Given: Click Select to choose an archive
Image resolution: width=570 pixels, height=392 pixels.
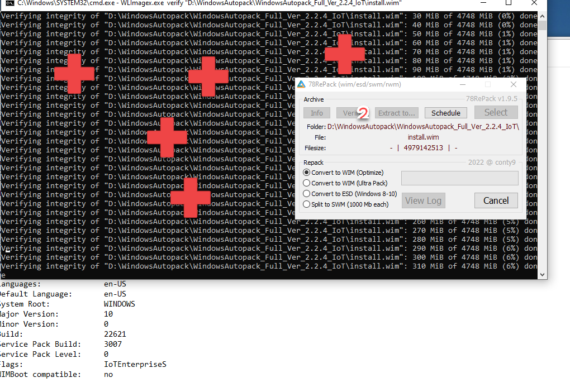Looking at the screenshot, I should [x=496, y=113].
